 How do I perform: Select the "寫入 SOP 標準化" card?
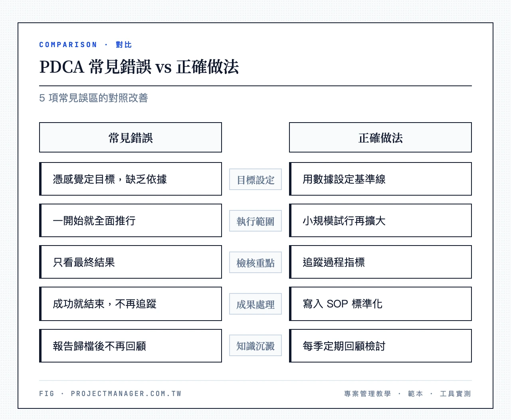380,304
